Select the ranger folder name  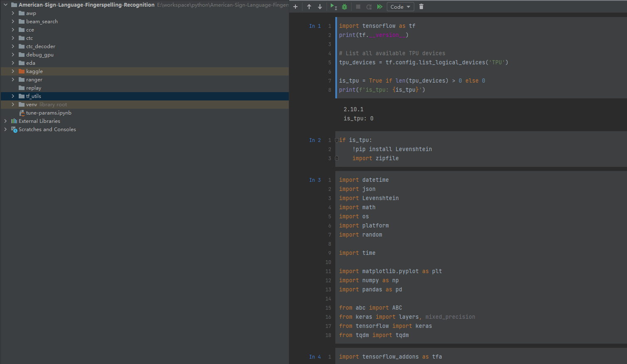(x=34, y=80)
